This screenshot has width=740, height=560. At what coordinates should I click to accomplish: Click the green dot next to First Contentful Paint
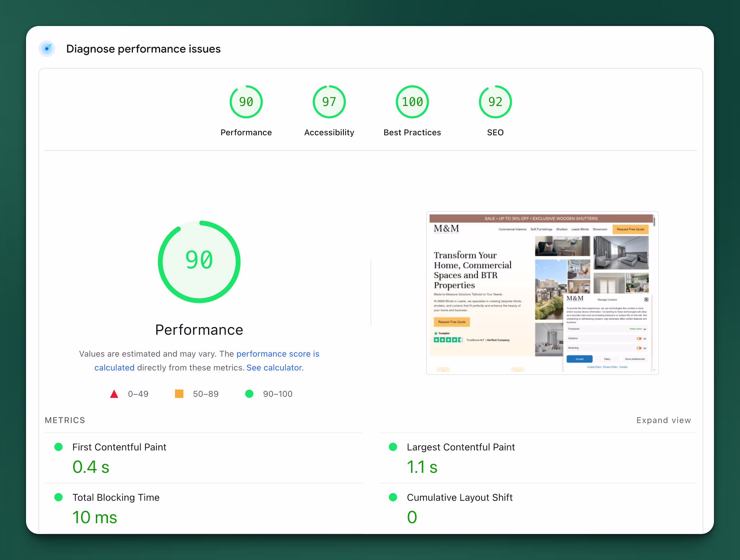pyautogui.click(x=59, y=447)
